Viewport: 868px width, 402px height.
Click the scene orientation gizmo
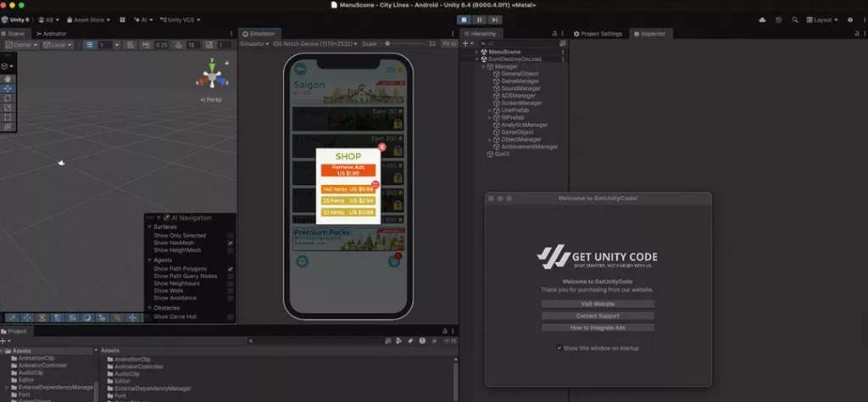(212, 76)
